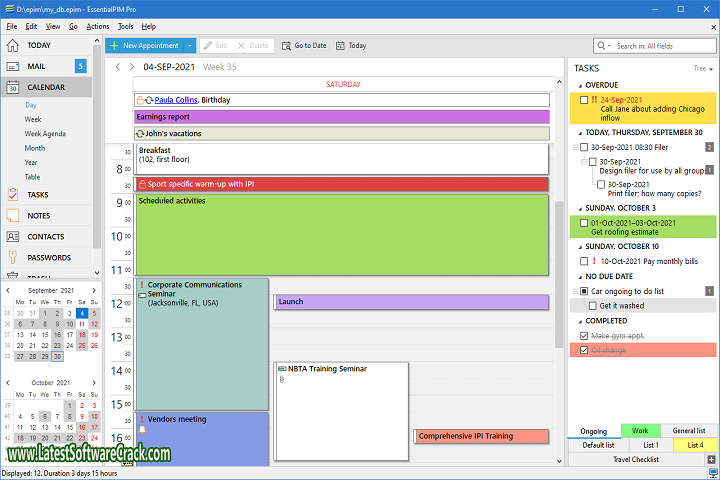720x480 pixels.
Task: Switch to Week view
Action: point(33,119)
